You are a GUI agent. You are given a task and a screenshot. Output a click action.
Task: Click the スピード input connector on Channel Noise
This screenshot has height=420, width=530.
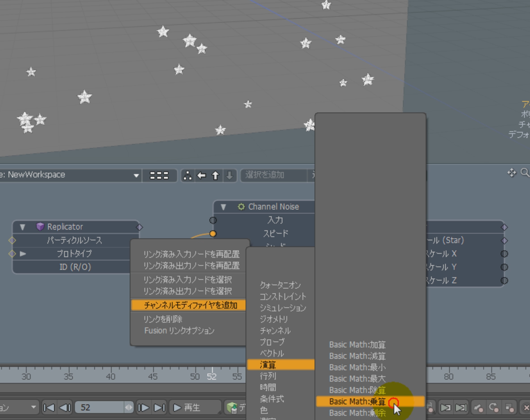(x=213, y=234)
